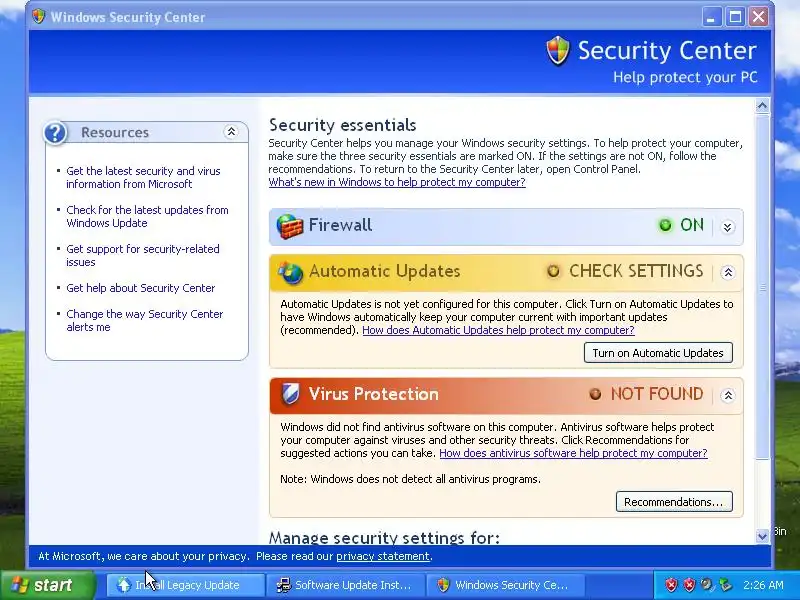Screen dimensions: 800x600
Task: Collapse the Virus Protection section chevron
Action: click(728, 395)
